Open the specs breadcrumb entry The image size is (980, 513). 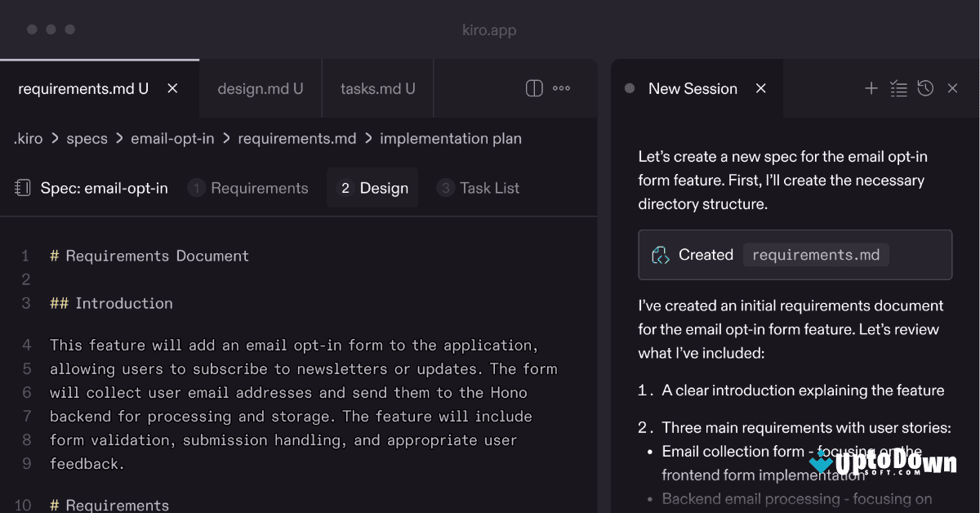tap(87, 138)
